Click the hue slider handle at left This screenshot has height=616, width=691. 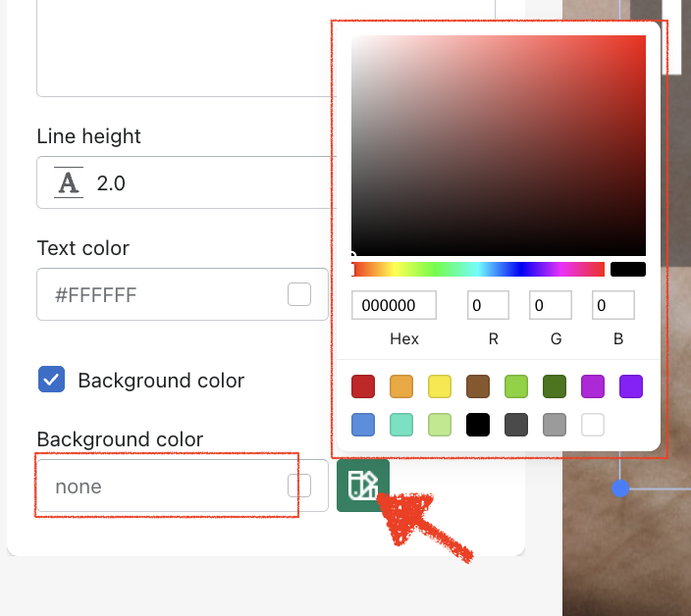[x=353, y=269]
